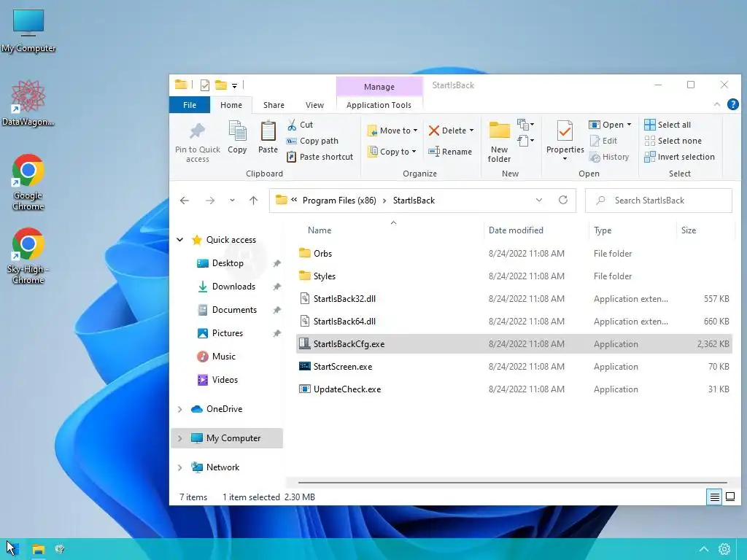Click Invert selection in the ribbon
This screenshot has height=560, width=747.
coord(679,157)
